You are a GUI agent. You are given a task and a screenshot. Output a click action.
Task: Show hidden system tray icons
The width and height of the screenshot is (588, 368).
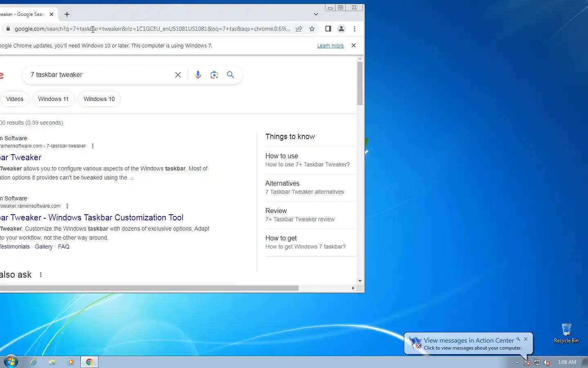pyautogui.click(x=517, y=362)
